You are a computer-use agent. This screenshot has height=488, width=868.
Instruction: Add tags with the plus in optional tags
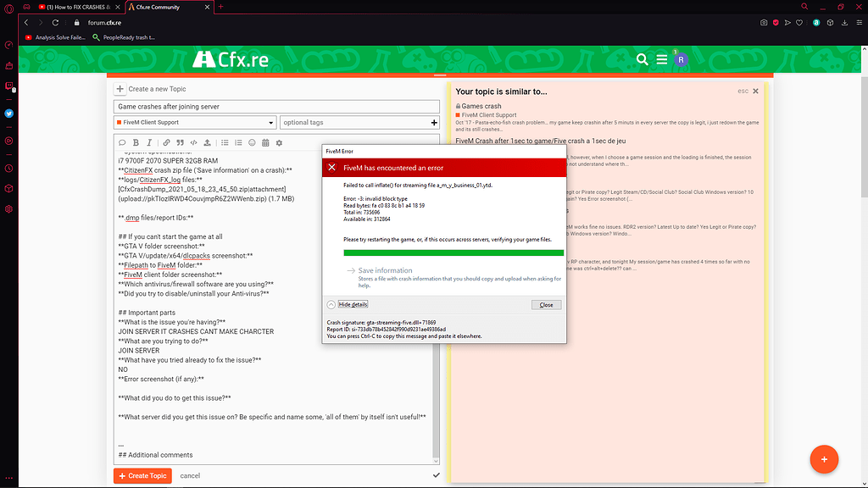pyautogui.click(x=434, y=123)
